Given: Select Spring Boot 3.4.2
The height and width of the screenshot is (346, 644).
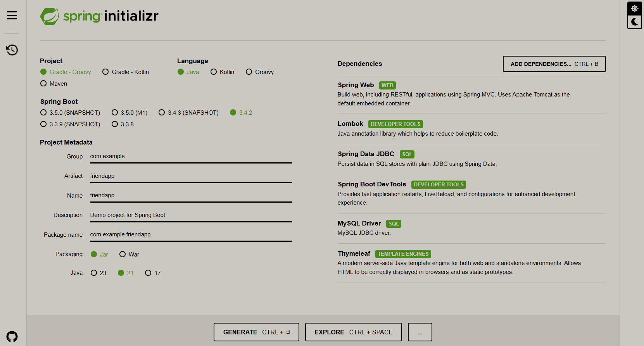Looking at the screenshot, I should (241, 113).
